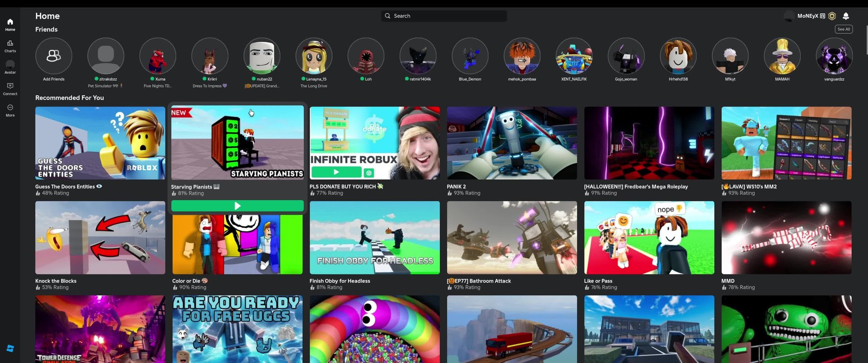868x363 pixels.
Task: Play Starving Pianists with green button
Action: pyautogui.click(x=237, y=206)
